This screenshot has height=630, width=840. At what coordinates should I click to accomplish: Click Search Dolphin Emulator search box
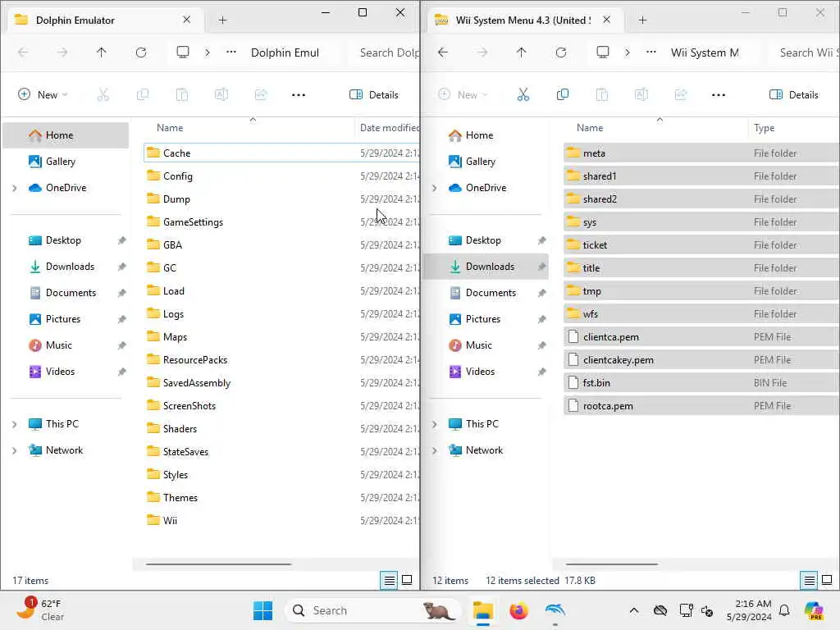(x=386, y=52)
